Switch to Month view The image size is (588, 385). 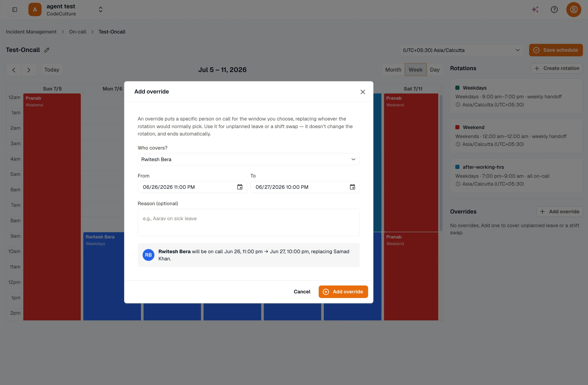click(x=393, y=70)
